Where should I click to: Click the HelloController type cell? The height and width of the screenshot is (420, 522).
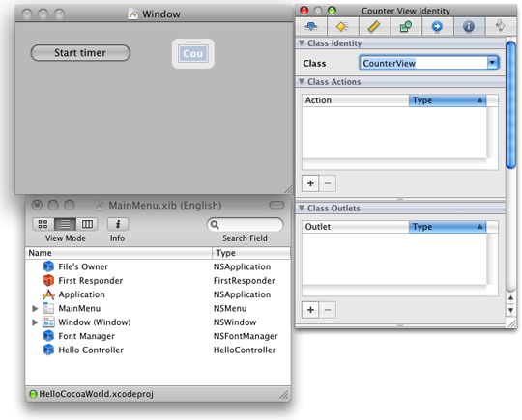coord(245,350)
